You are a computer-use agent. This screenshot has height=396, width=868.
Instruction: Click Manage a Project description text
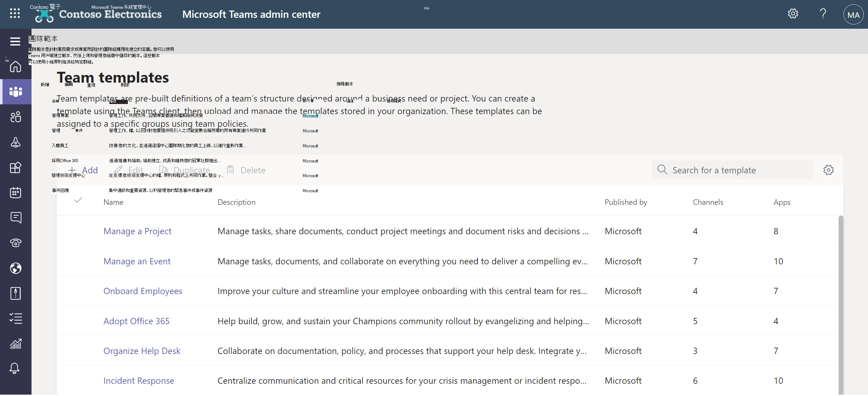[x=403, y=231]
